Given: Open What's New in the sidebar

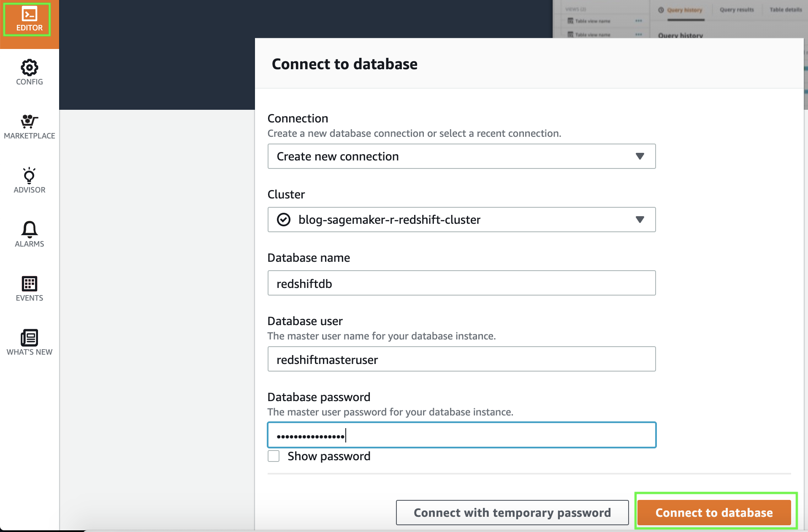Looking at the screenshot, I should click(x=29, y=343).
